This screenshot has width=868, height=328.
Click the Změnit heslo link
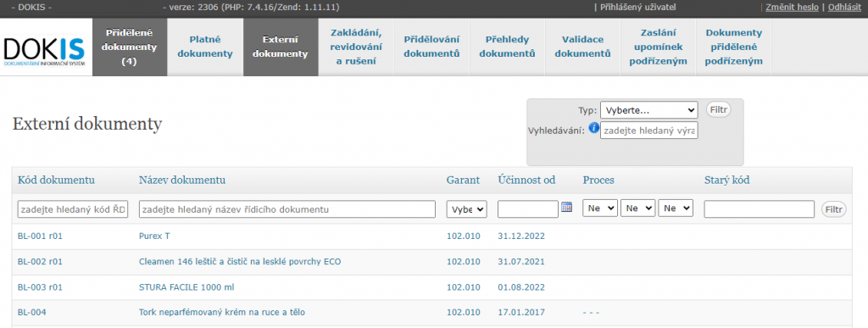click(x=793, y=8)
